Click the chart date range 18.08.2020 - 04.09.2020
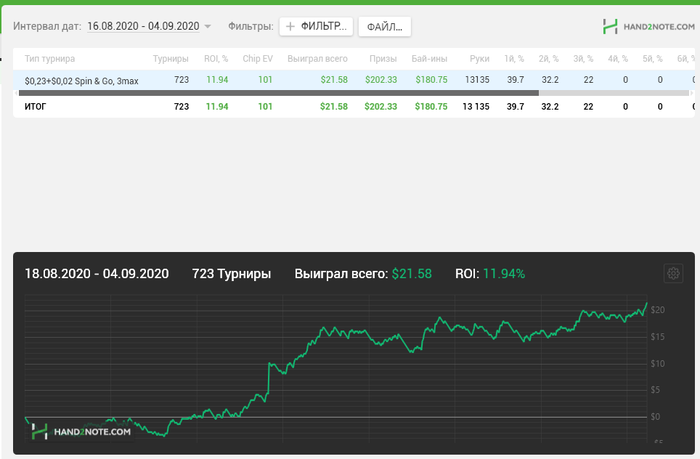700x459 pixels. [97, 273]
